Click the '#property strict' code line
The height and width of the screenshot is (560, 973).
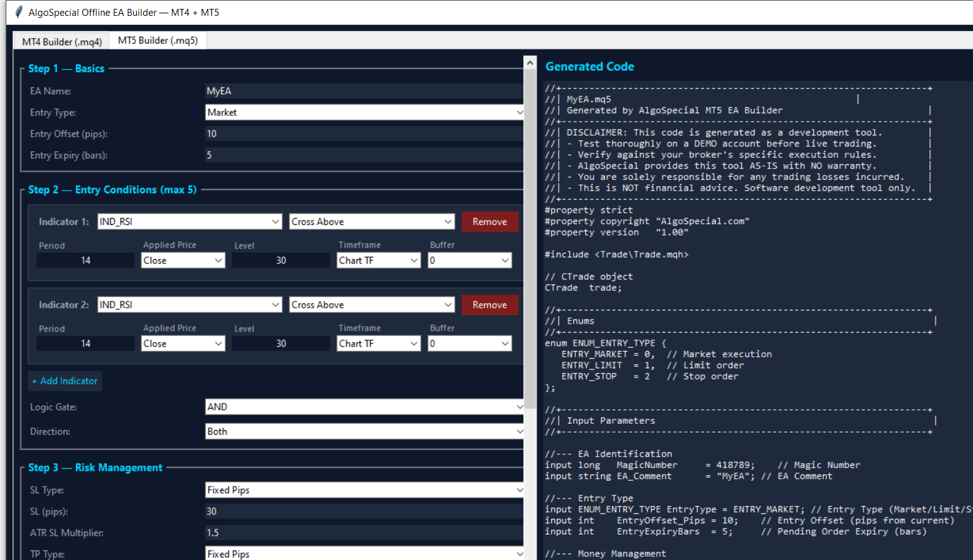[588, 210]
